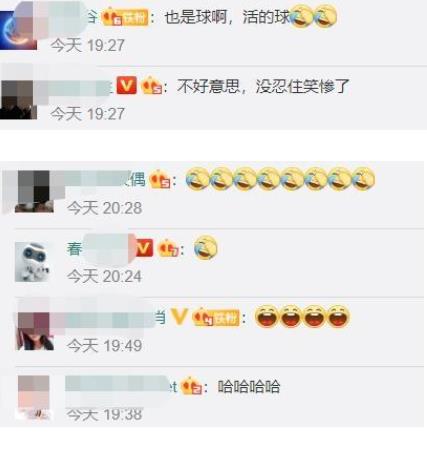Click the timestamp 今天 20:28
Image resolution: width=427 pixels, height=450 pixels.
105,208
